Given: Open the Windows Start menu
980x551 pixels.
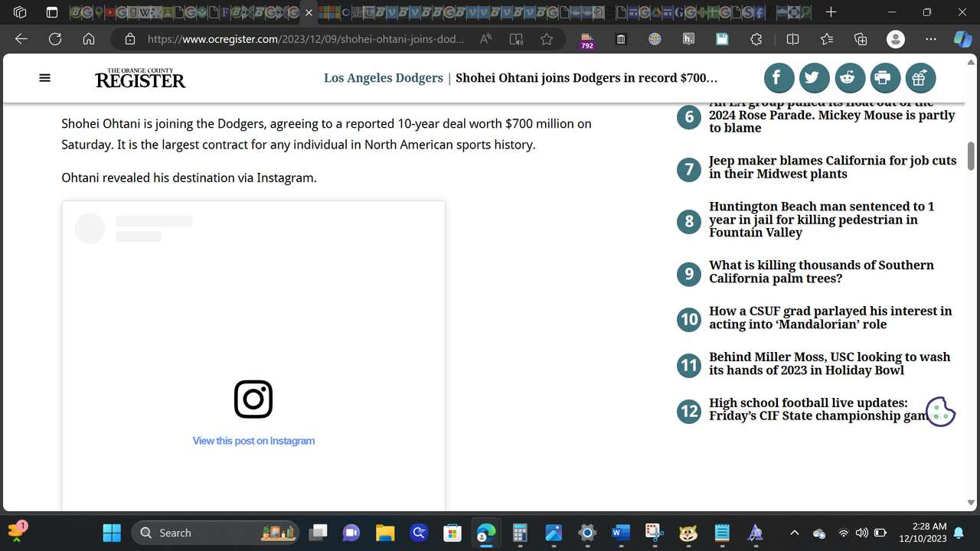Looking at the screenshot, I should coord(112,533).
